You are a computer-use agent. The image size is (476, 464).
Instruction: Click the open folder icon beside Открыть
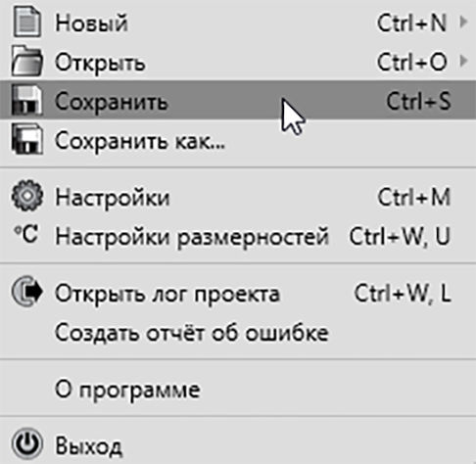pos(26,61)
